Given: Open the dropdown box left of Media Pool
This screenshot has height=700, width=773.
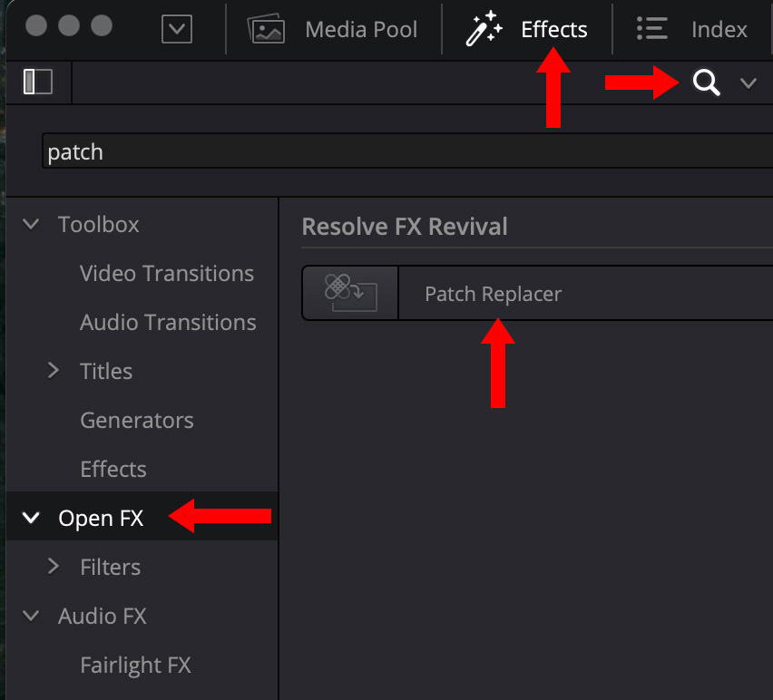Looking at the screenshot, I should 177,30.
